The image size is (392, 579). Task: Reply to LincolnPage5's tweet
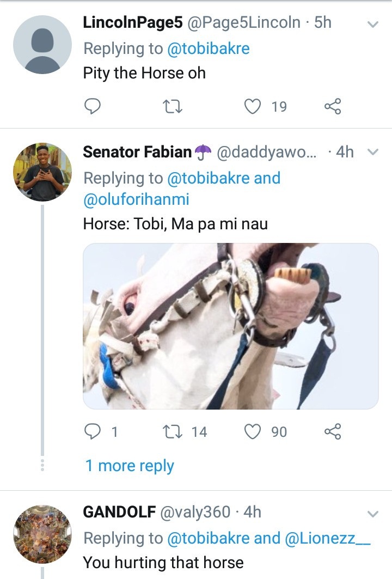tap(93, 106)
